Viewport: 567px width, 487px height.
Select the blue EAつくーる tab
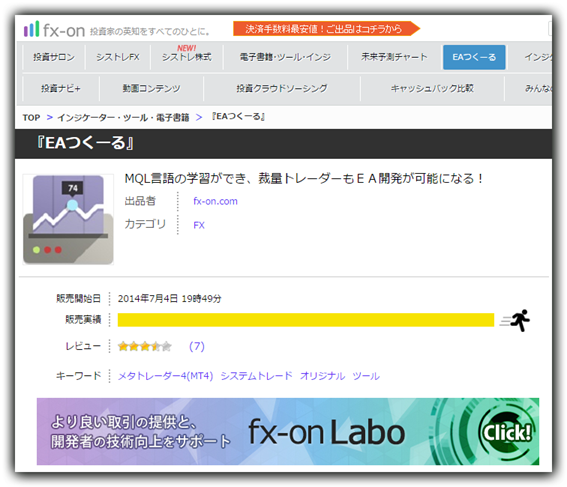click(x=474, y=57)
